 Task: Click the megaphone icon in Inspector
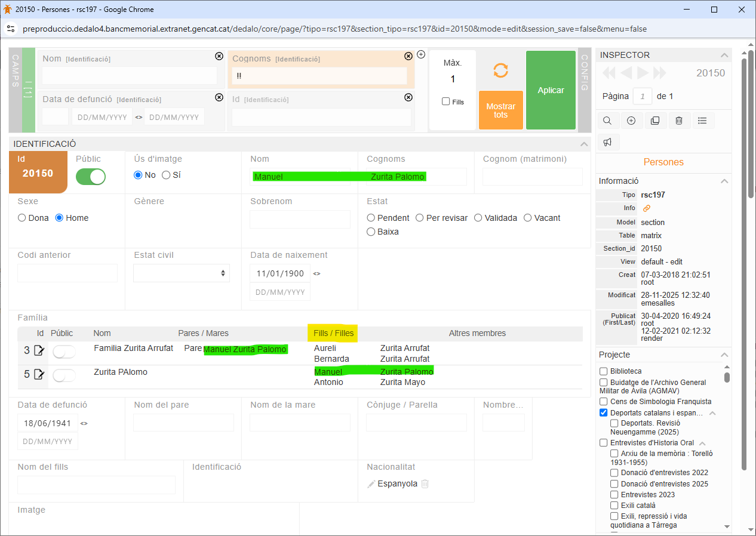click(x=607, y=142)
